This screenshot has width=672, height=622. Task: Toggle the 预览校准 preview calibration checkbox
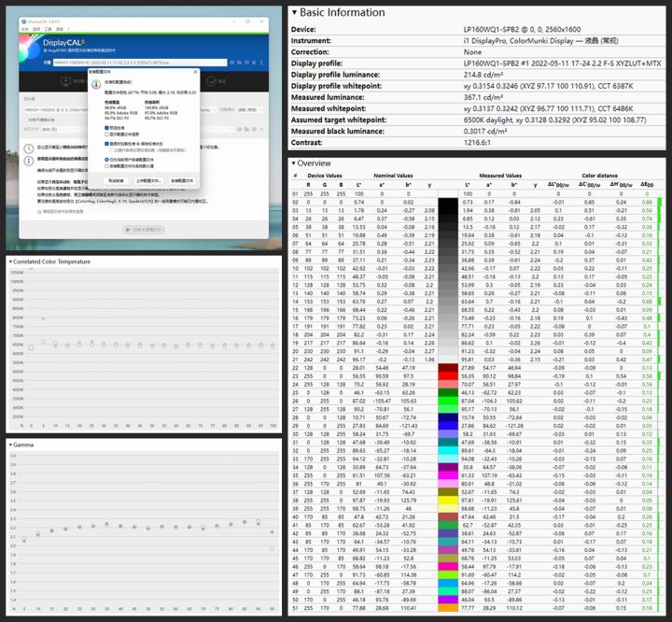[x=106, y=128]
